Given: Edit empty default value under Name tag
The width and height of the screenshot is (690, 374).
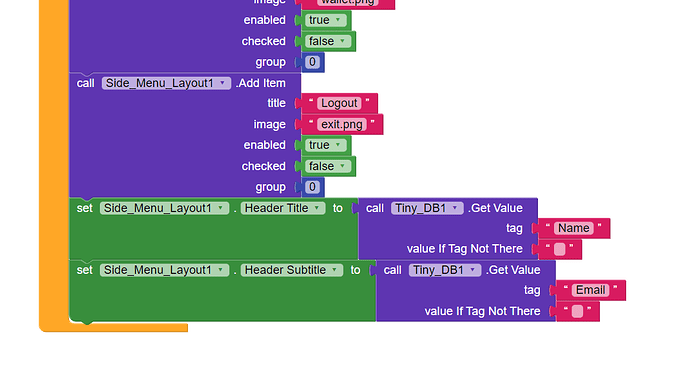Looking at the screenshot, I should click(560, 249).
